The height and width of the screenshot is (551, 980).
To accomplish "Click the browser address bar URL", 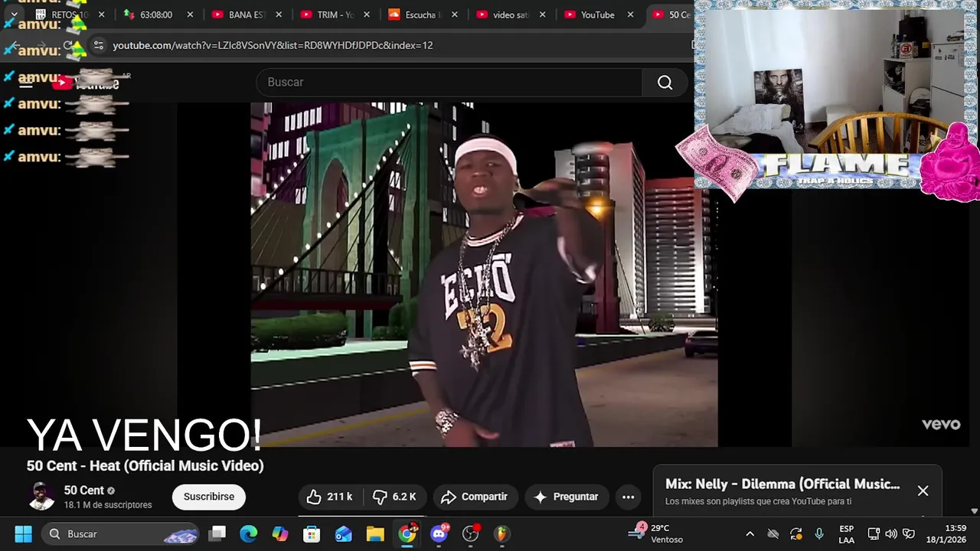I will tap(273, 45).
